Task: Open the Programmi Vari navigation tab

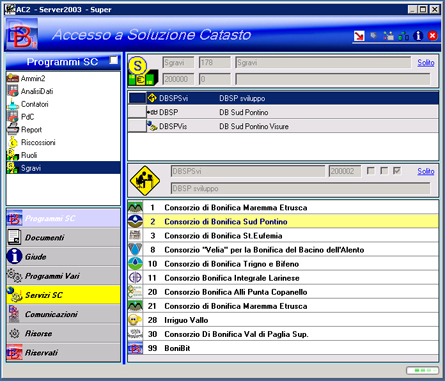Action: [63, 276]
